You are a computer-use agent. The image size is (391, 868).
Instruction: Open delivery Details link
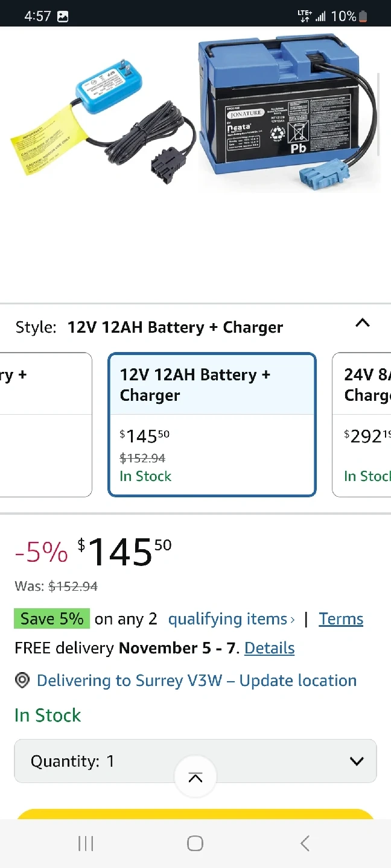point(269,648)
